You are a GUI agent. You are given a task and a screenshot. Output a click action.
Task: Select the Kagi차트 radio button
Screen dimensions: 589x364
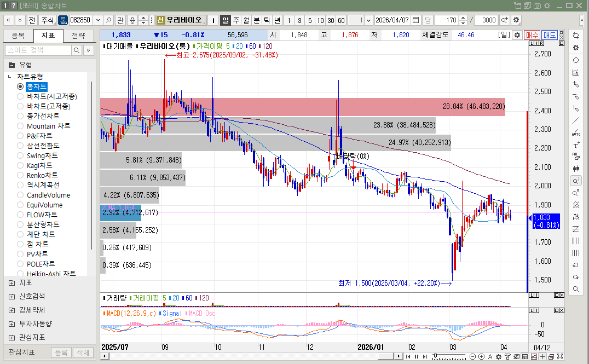coord(20,165)
